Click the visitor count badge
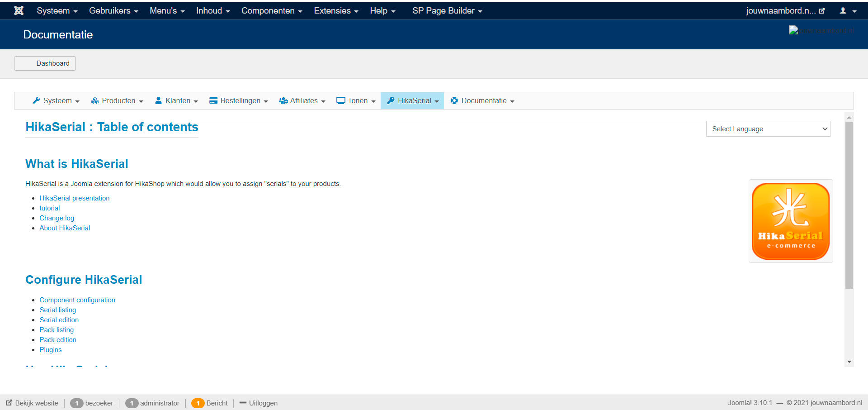 [77, 403]
